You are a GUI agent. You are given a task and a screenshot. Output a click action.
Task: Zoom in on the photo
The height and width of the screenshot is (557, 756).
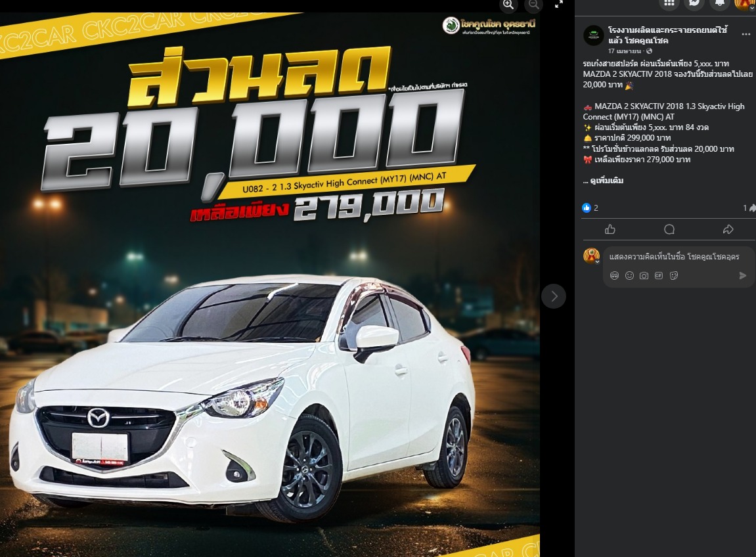[508, 5]
